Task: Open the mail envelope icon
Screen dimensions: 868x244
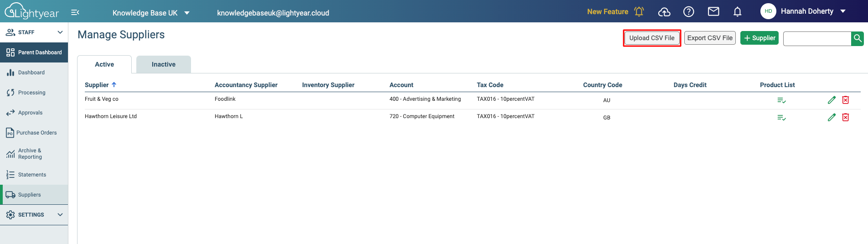Action: tap(713, 12)
